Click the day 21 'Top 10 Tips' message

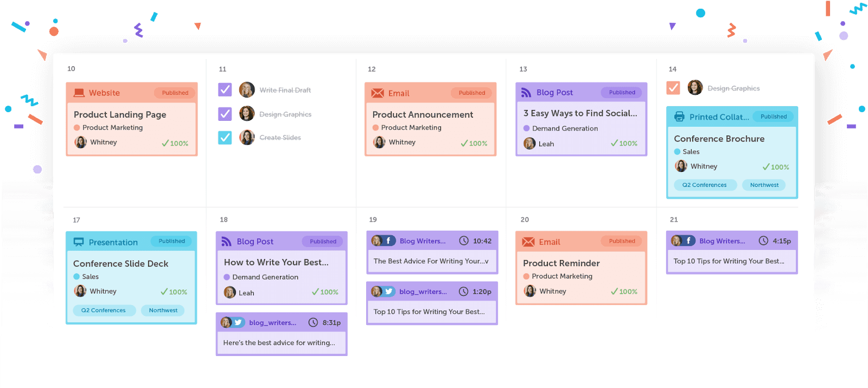tap(729, 261)
